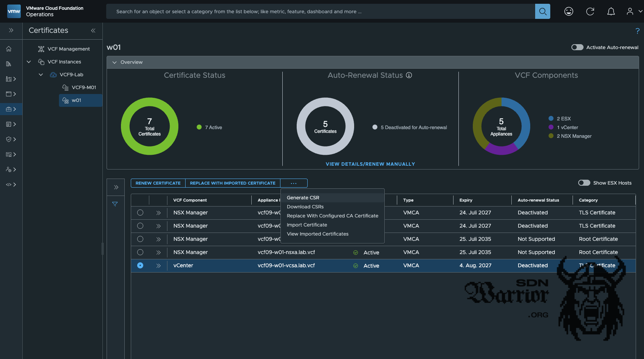This screenshot has height=359, width=644.
Task: Toggle Show ESX Hosts switch
Action: click(x=584, y=183)
